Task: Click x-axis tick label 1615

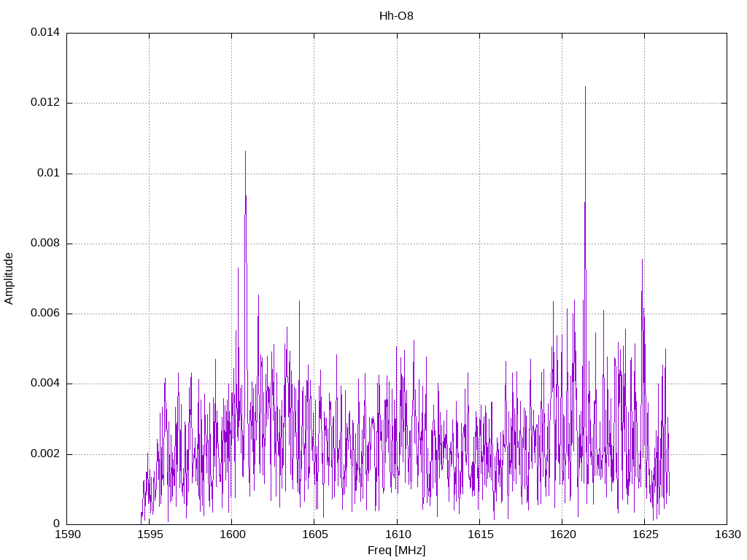Action: coord(480,534)
